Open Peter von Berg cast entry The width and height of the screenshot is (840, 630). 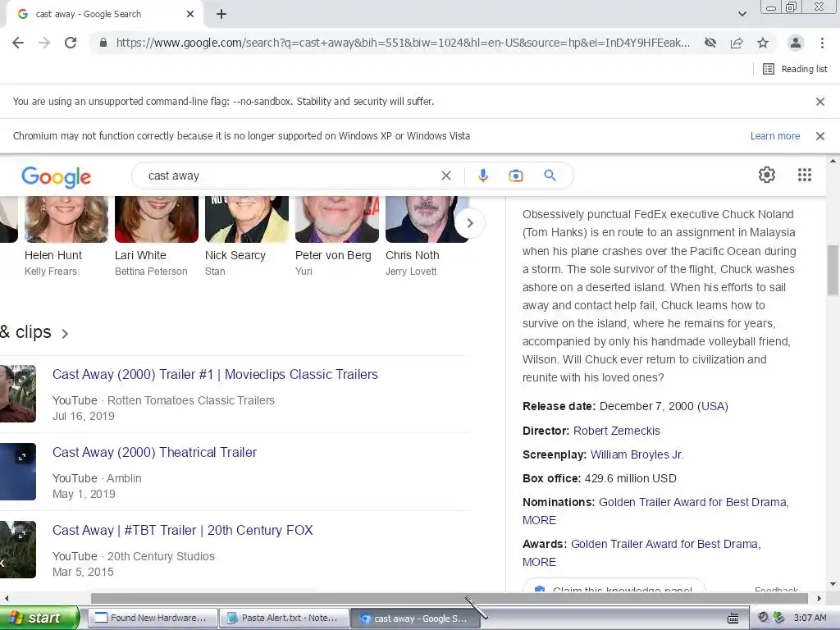point(337,235)
